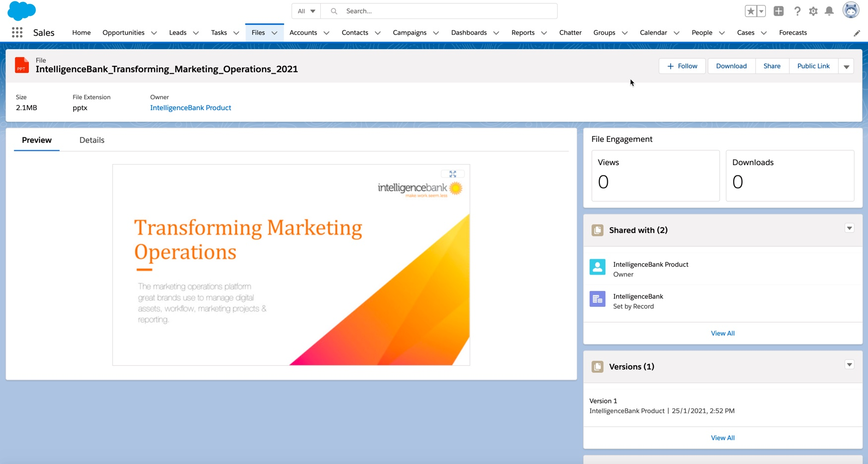The width and height of the screenshot is (868, 464).
Task: Click the user profile avatar
Action: [x=851, y=10]
